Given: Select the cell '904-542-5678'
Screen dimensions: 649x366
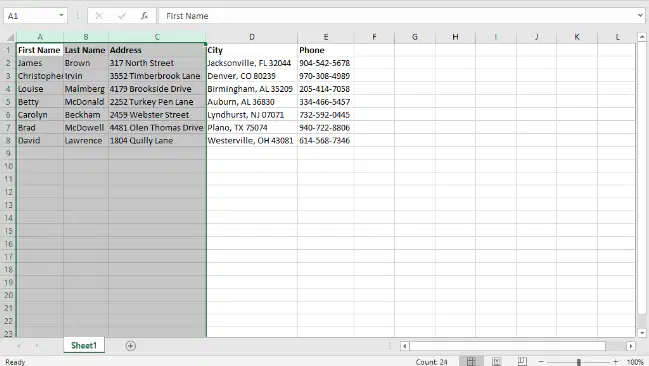Looking at the screenshot, I should coord(326,63).
